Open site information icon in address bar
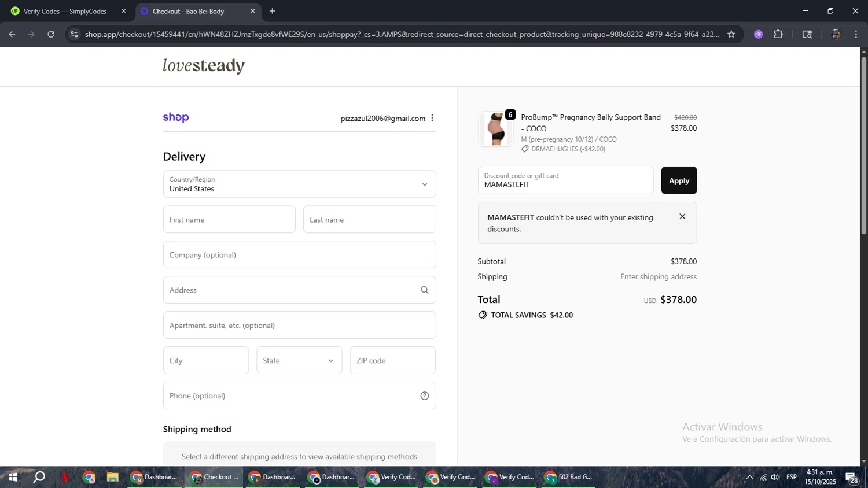This screenshot has height=488, width=868. point(73,34)
